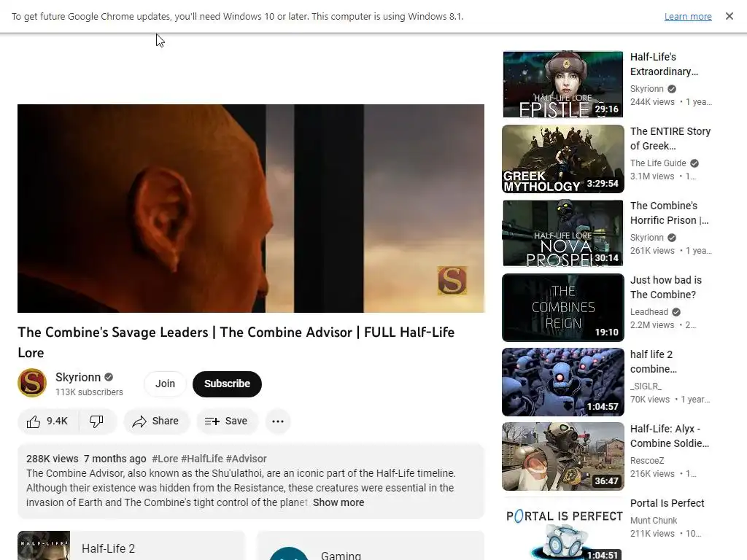747x560 pixels.
Task: Click the verified badge beside Skyrionn channel name
Action: [x=109, y=377]
